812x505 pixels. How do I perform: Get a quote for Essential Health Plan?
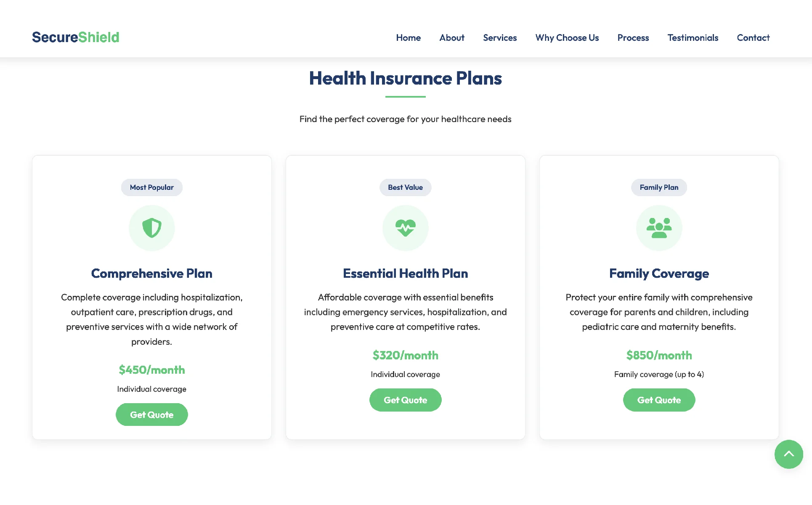pos(406,400)
